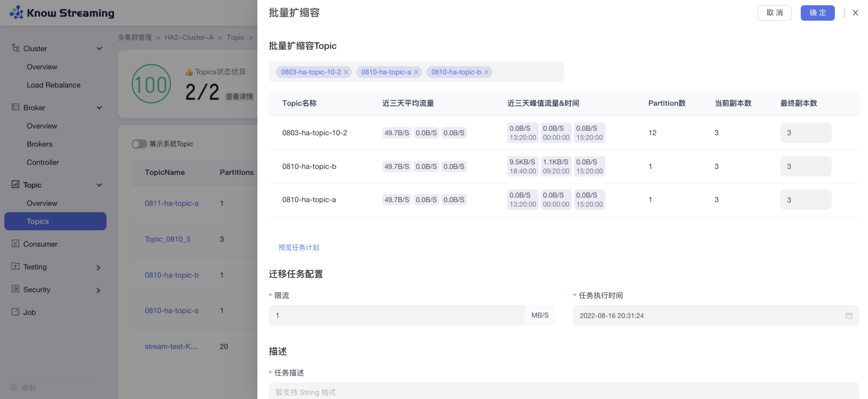Click the collapse sidebar icon at bottom
This screenshot has height=399, width=868.
tap(13, 388)
